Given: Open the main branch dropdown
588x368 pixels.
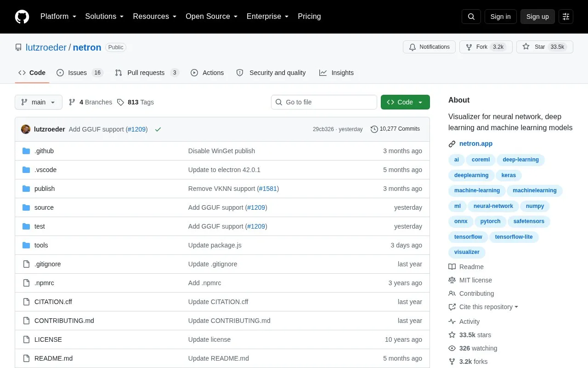Looking at the screenshot, I should (x=39, y=102).
